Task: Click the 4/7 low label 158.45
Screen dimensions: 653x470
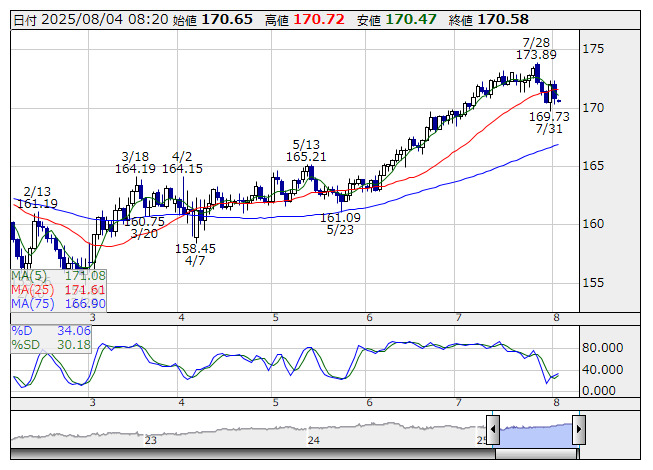Action: coord(195,248)
